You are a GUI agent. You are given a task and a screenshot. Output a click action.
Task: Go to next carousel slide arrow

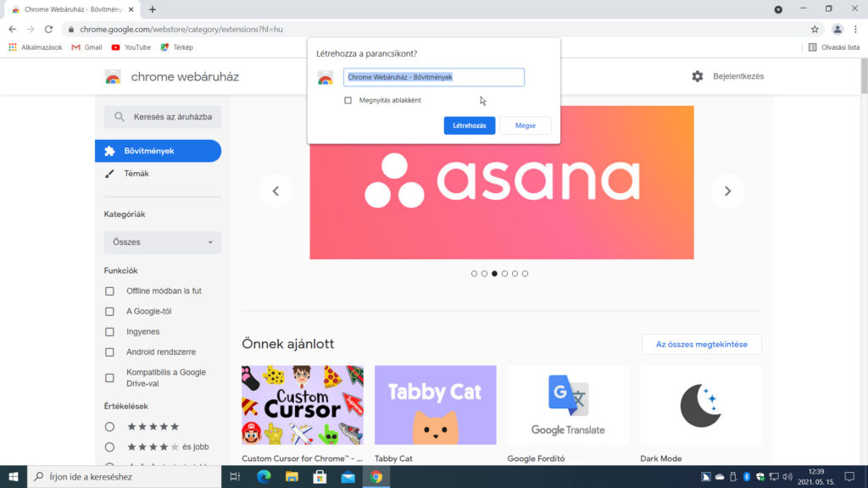click(728, 191)
